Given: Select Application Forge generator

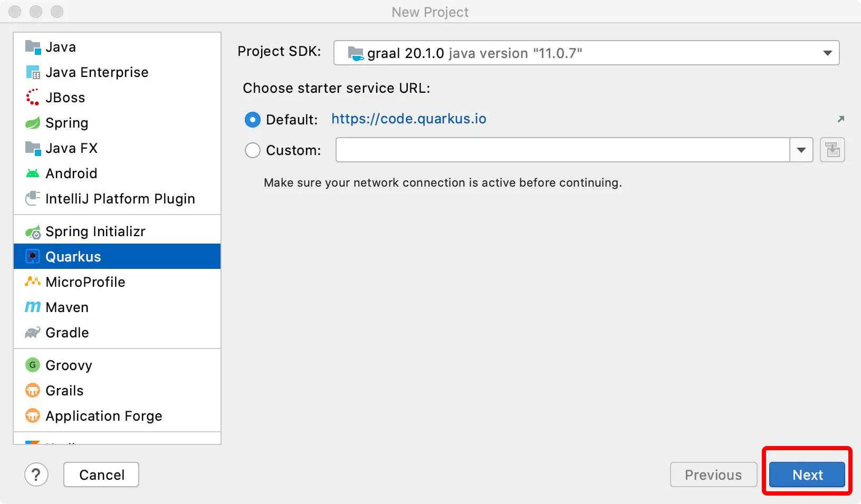Looking at the screenshot, I should (x=103, y=416).
